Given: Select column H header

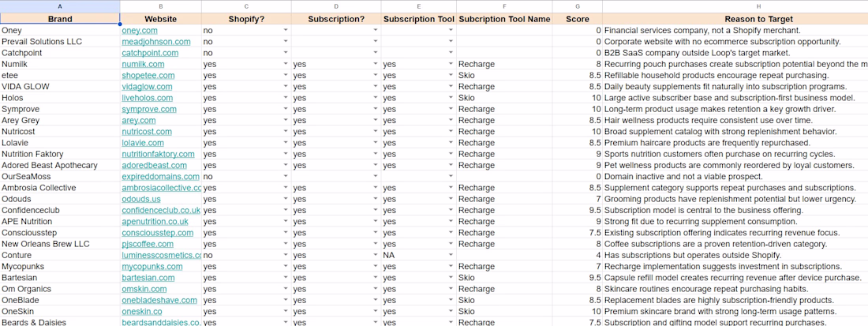Looking at the screenshot, I should [735, 6].
